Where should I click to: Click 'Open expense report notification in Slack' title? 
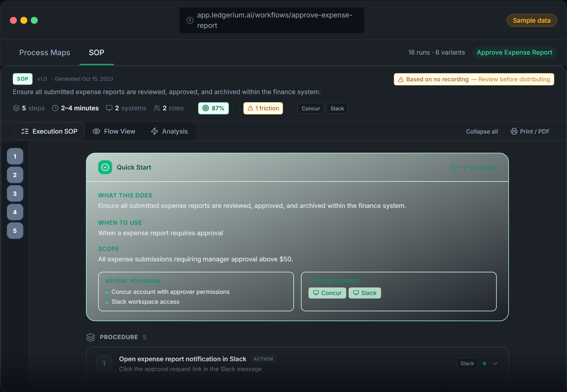(183, 359)
